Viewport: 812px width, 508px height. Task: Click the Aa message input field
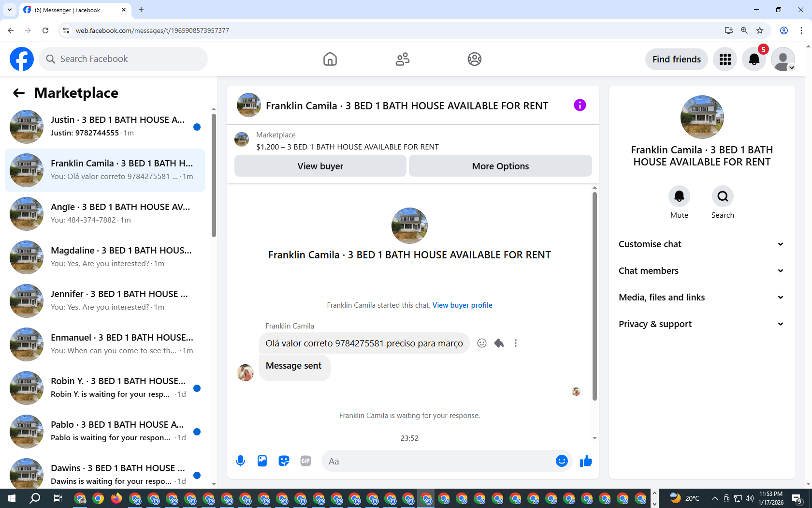(440, 461)
